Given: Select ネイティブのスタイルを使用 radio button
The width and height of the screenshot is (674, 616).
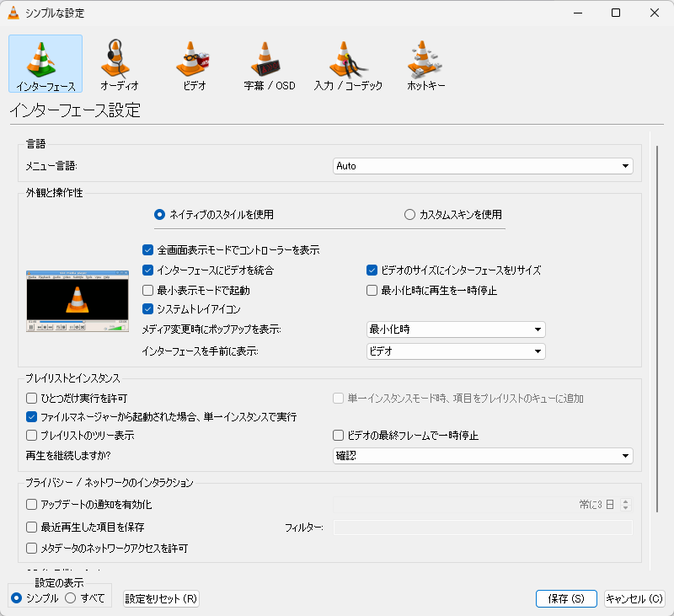Looking at the screenshot, I should pyautogui.click(x=159, y=215).
